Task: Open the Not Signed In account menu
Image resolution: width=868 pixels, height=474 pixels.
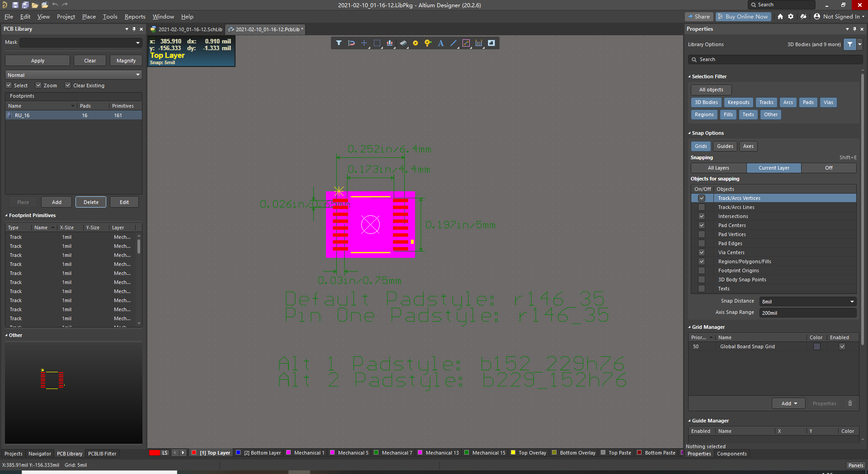Action: point(839,16)
